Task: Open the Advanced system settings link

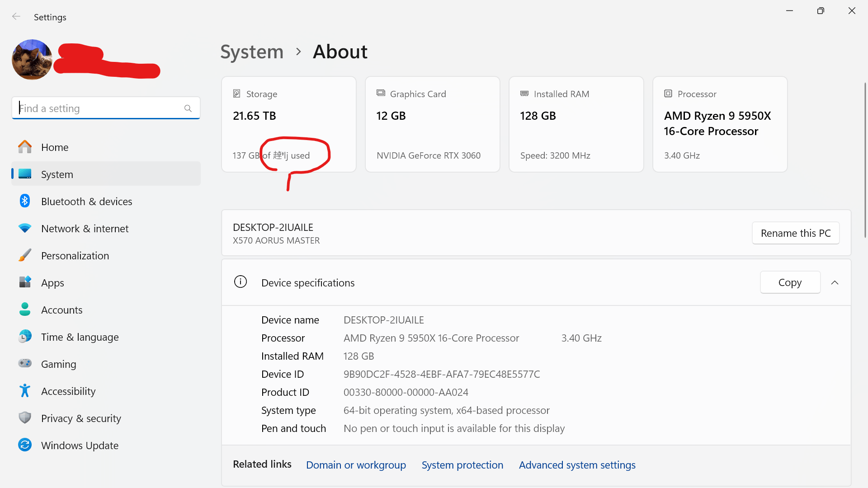Action: (577, 465)
